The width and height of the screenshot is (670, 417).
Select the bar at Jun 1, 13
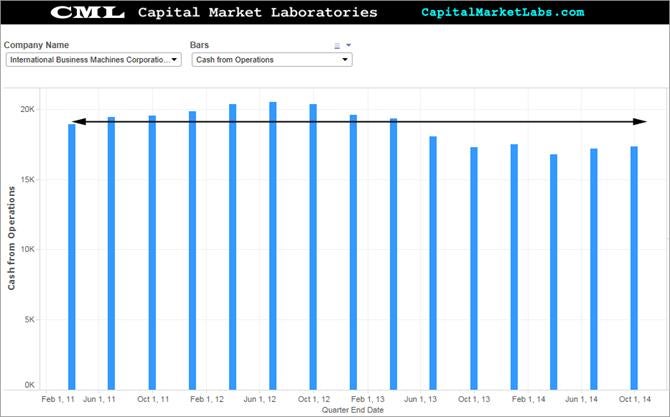[x=433, y=263]
